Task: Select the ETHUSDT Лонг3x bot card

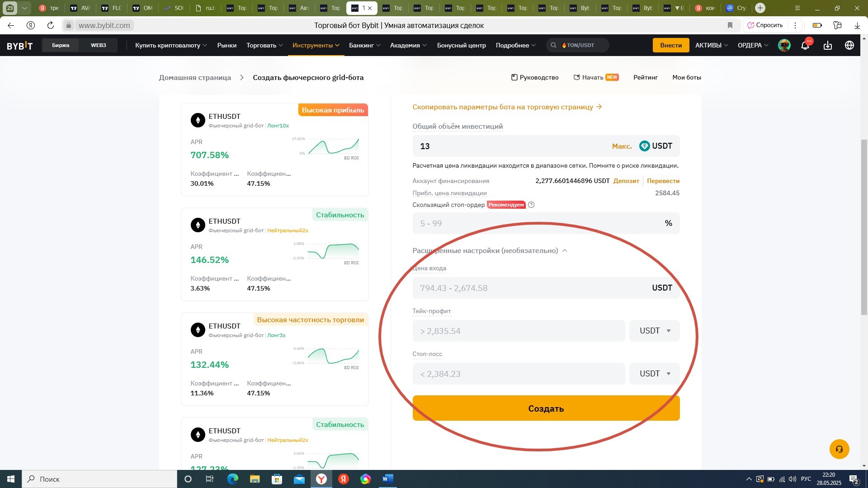Action: (274, 359)
